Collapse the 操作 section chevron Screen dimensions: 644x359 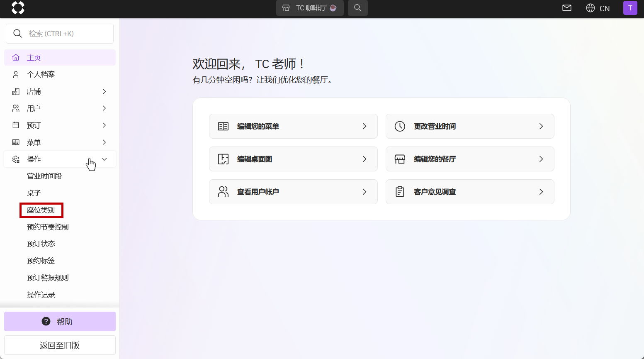coord(104,159)
